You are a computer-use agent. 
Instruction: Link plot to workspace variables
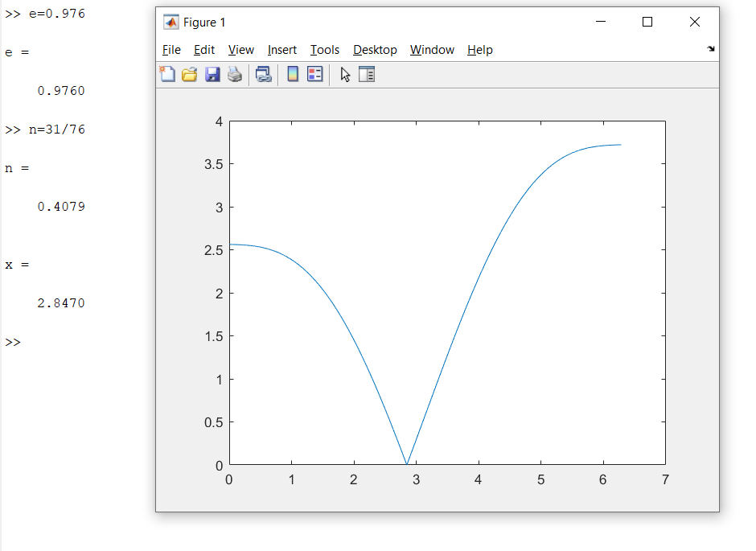[x=264, y=74]
